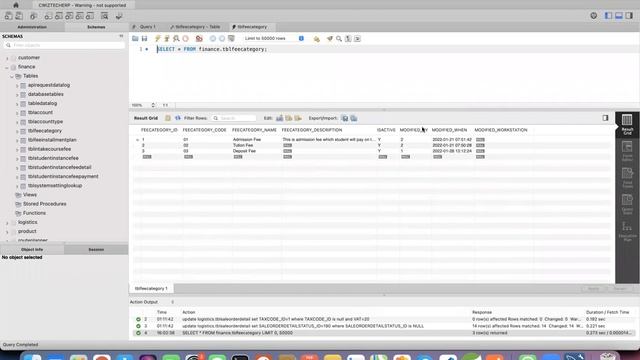Switch to the Session tab
640x360 pixels.
pyautogui.click(x=96, y=249)
